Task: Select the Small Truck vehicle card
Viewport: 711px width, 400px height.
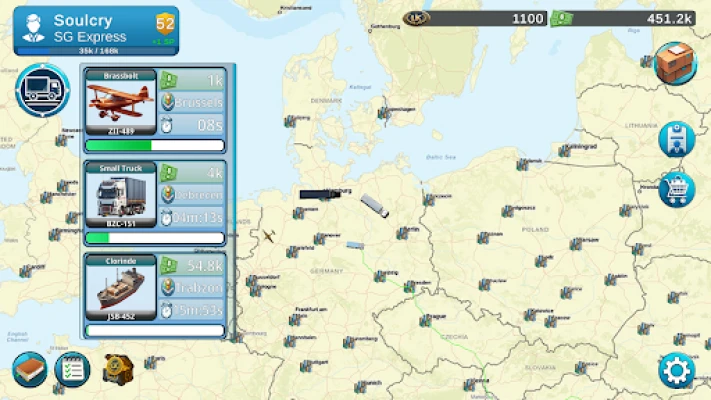Action: (x=118, y=195)
